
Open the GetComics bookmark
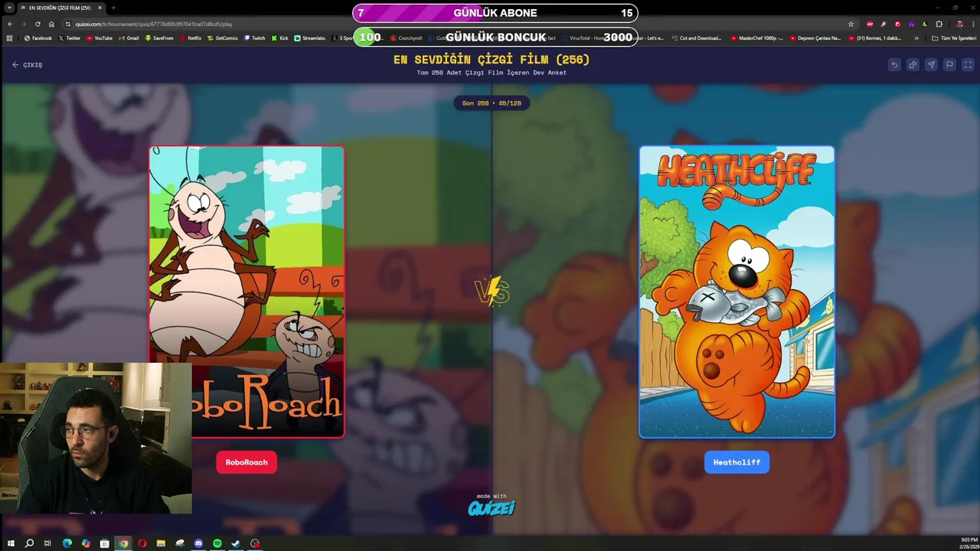click(x=223, y=37)
